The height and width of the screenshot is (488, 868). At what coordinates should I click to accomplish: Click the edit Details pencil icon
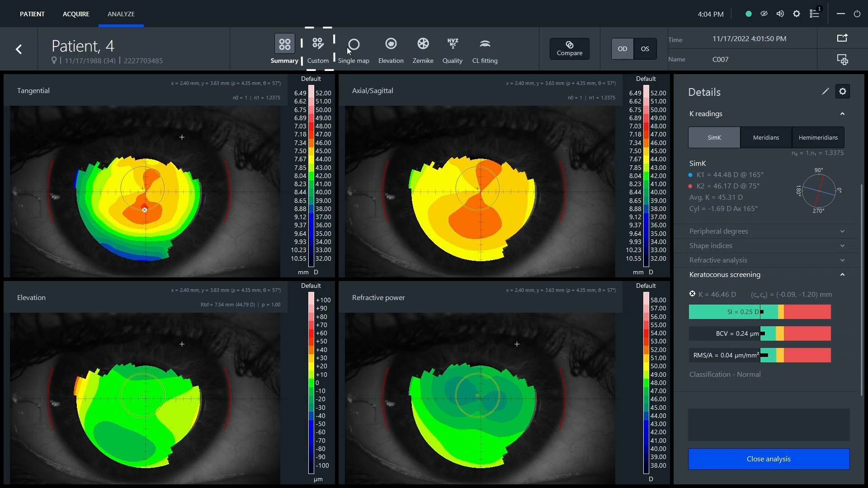tap(825, 91)
